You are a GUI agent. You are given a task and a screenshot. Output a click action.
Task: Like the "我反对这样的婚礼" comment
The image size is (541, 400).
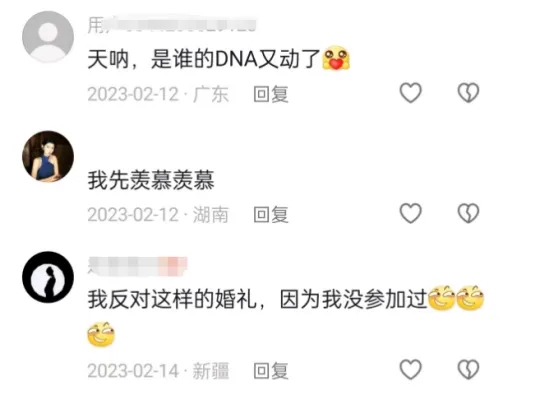click(411, 369)
